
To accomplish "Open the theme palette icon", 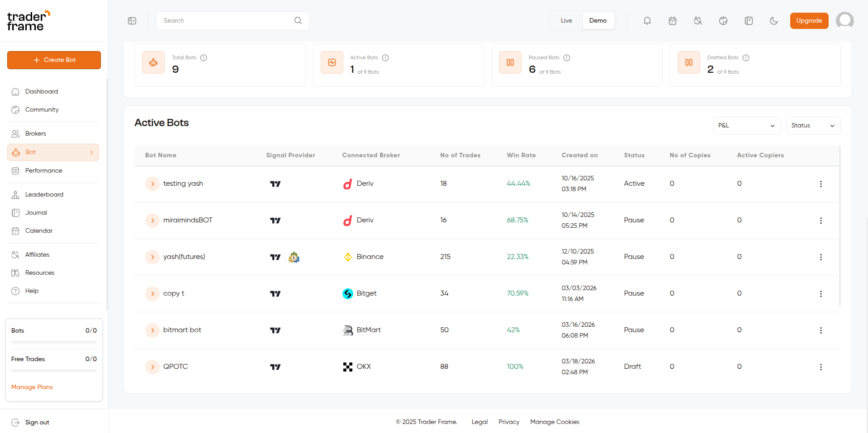I will click(723, 21).
